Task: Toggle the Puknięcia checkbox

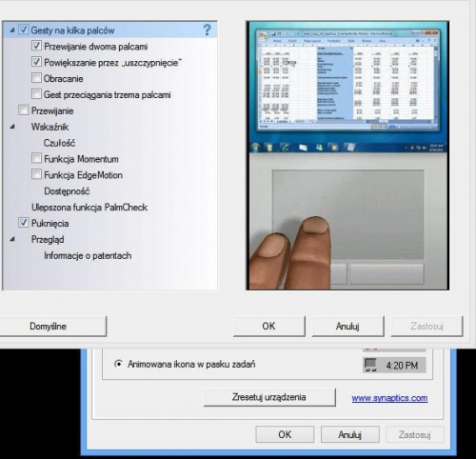Action: pyautogui.click(x=23, y=223)
